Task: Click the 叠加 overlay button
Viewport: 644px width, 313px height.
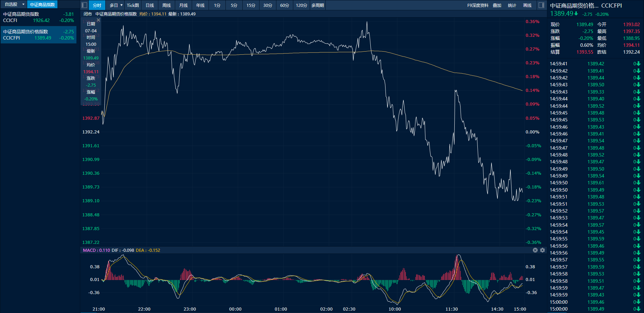Action: pos(497,5)
